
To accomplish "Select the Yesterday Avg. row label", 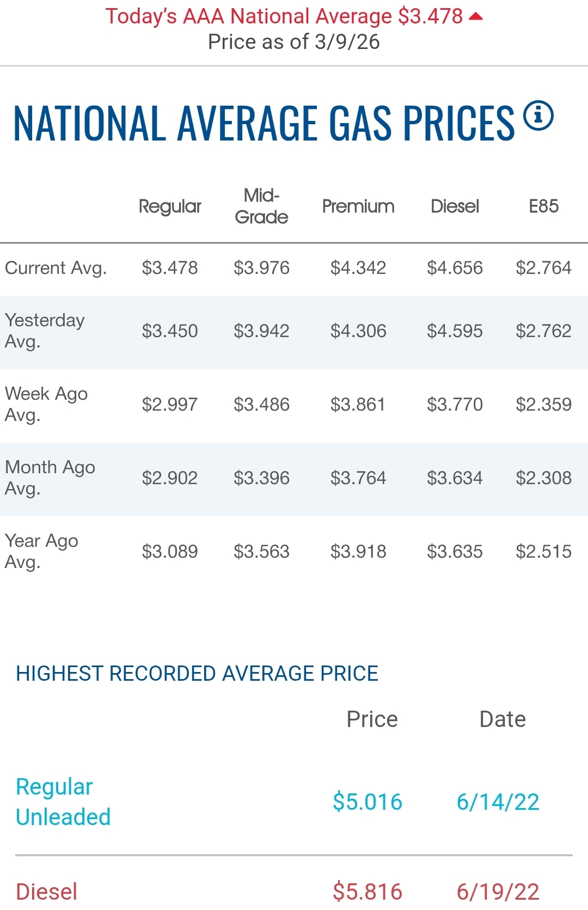I will point(45,331).
